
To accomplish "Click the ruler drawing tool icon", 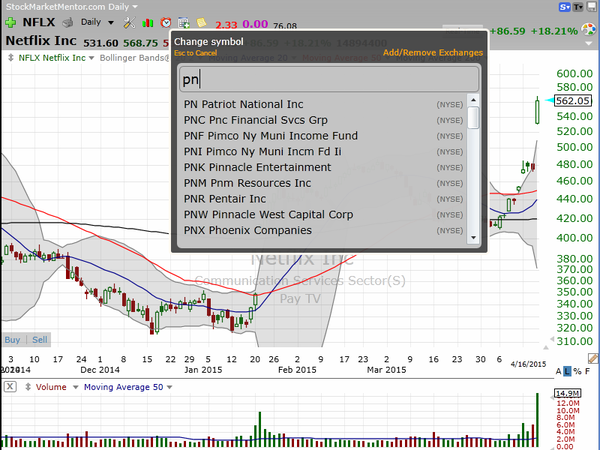I will click(x=593, y=358).
